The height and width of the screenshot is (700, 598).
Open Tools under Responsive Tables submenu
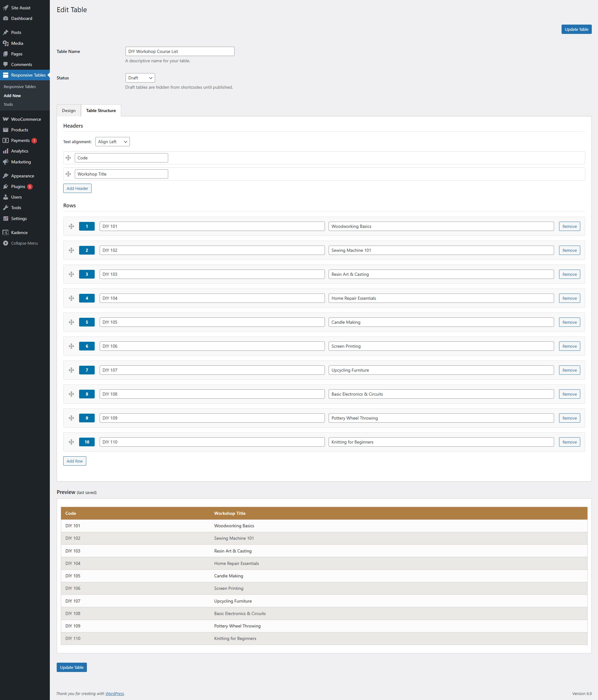coord(8,104)
